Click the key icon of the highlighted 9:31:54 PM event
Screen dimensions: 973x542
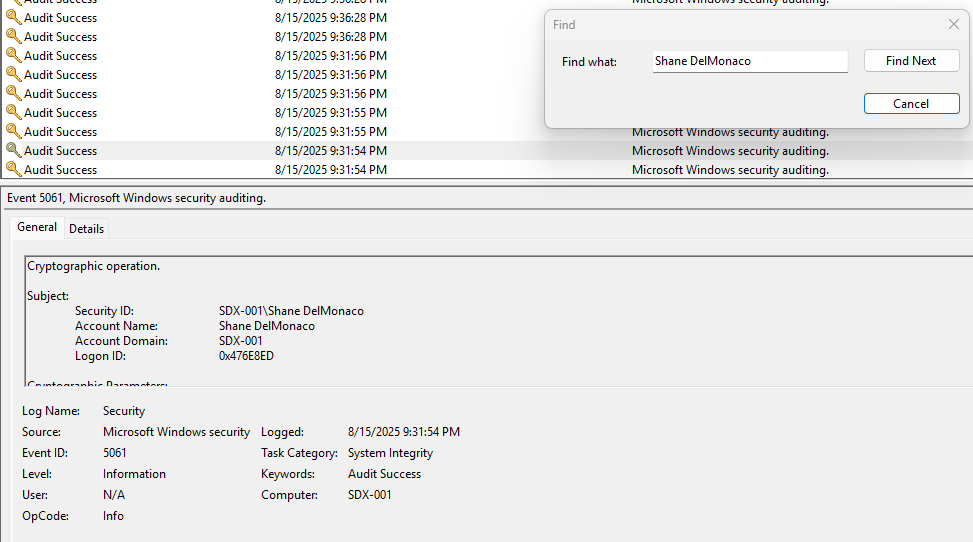tap(13, 150)
